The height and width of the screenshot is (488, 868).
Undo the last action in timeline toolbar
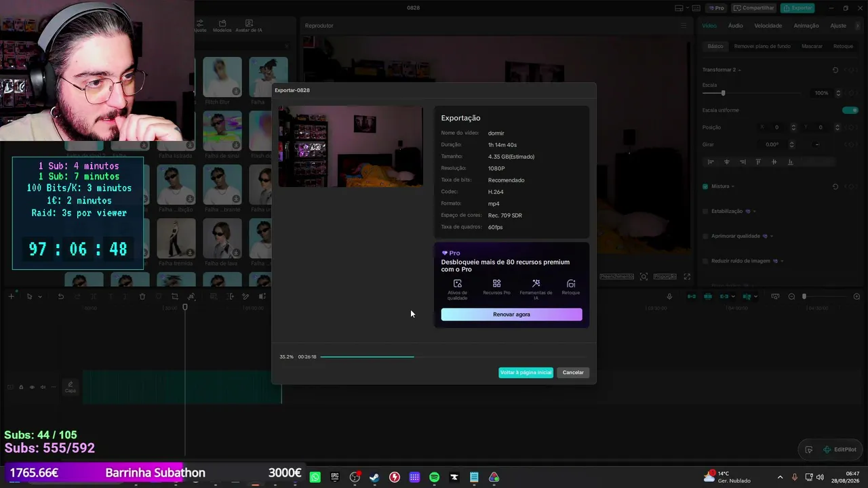[x=60, y=296]
